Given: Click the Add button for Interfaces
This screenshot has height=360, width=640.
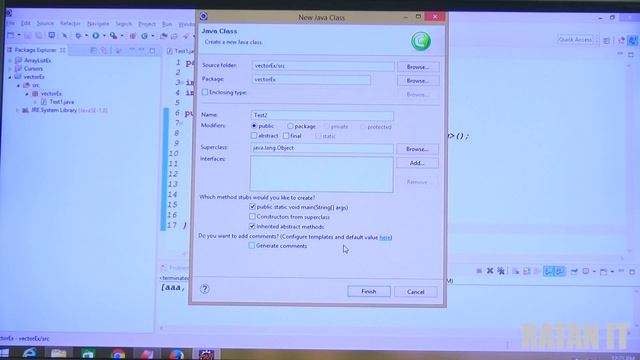Looking at the screenshot, I should [417, 163].
